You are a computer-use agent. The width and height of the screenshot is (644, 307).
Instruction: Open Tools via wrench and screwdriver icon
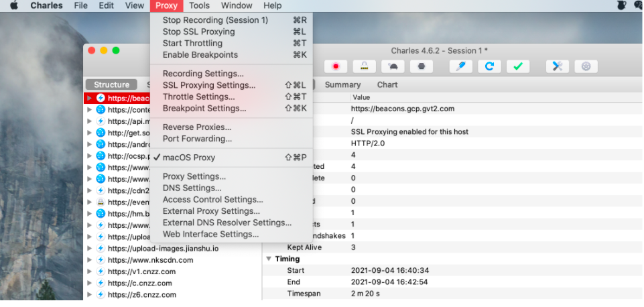coord(558,66)
